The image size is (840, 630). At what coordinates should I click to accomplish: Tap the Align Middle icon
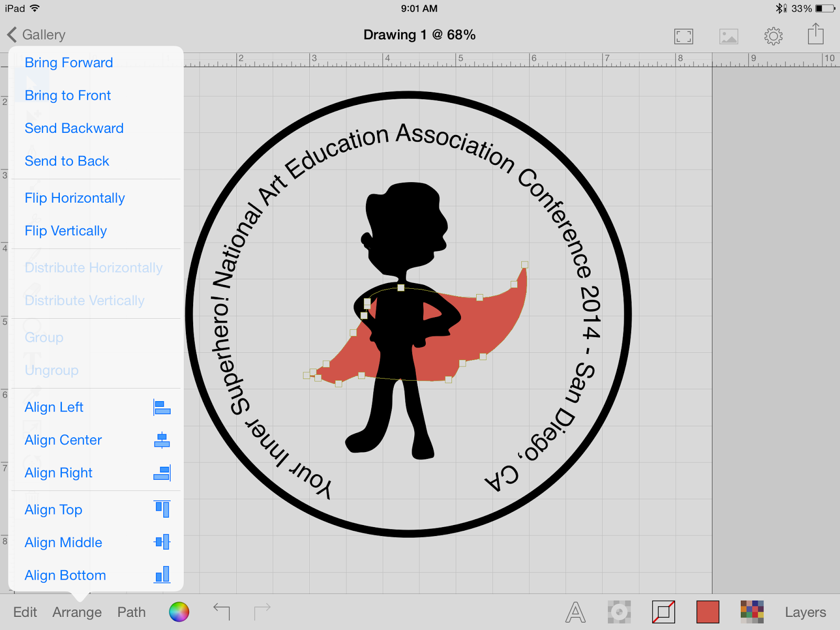162,542
